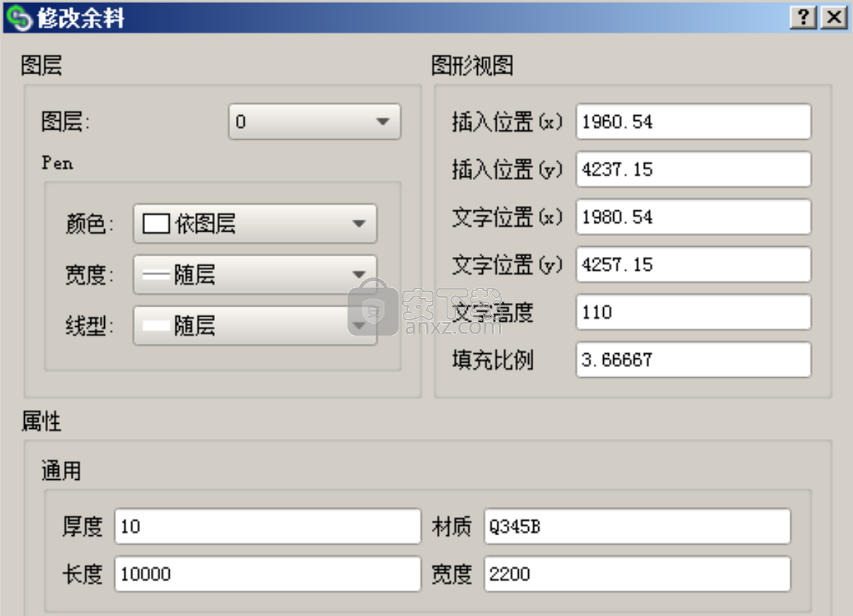Image resolution: width=853 pixels, height=616 pixels.
Task: Open the 颜色 dropdown showing 依图层
Action: click(x=255, y=224)
